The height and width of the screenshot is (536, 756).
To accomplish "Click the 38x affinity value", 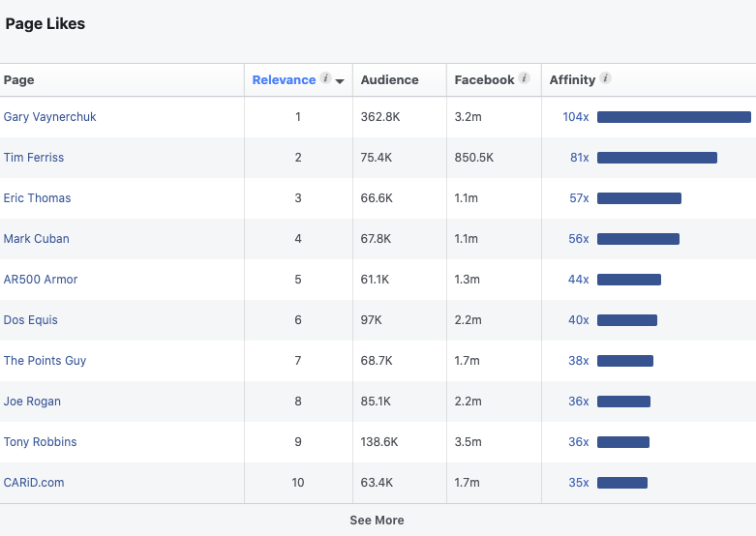I will pyautogui.click(x=579, y=361).
